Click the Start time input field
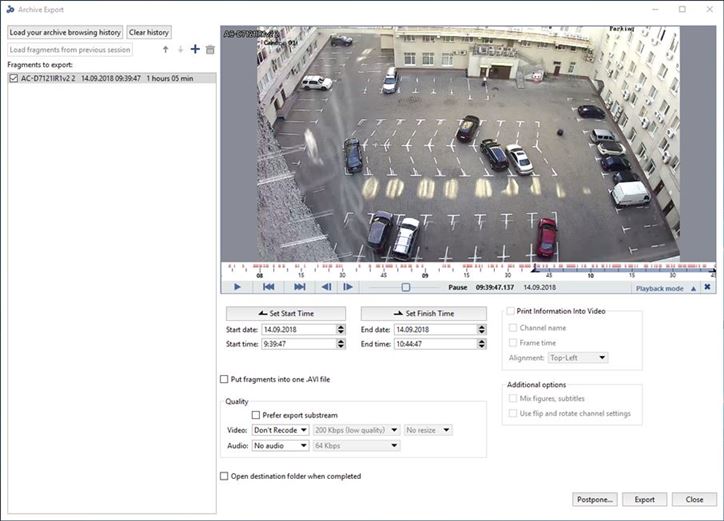The image size is (724, 521). pyautogui.click(x=296, y=343)
